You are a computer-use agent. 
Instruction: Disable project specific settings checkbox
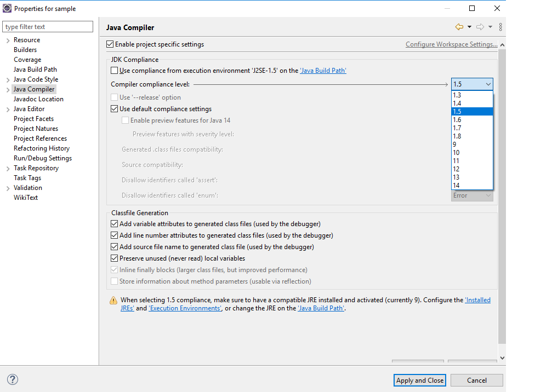(x=110, y=44)
